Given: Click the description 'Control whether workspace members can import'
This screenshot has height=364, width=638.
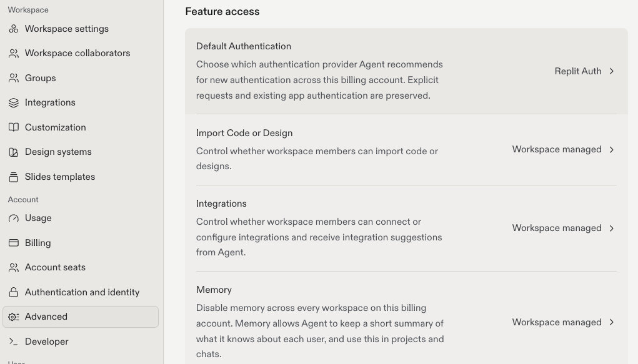Looking at the screenshot, I should (x=317, y=159).
